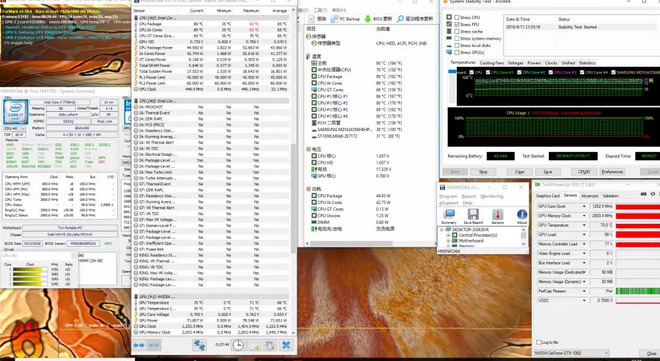Click the CPUID button in stability test
The image size is (660, 361).
click(x=584, y=172)
